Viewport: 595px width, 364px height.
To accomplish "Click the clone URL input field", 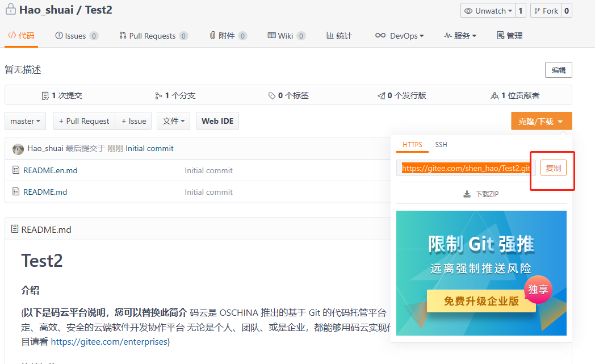I will pyautogui.click(x=466, y=168).
